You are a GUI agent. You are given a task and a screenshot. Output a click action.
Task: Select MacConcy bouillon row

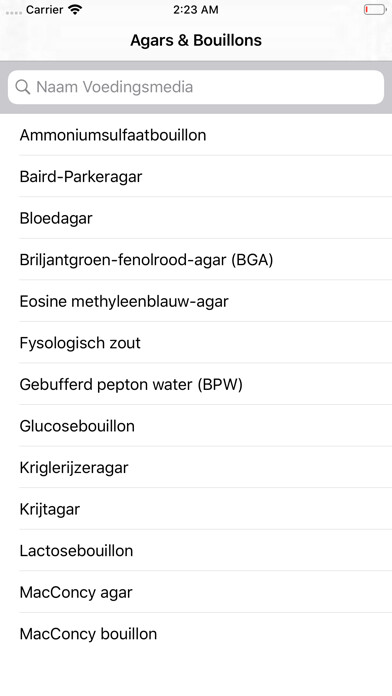196,633
